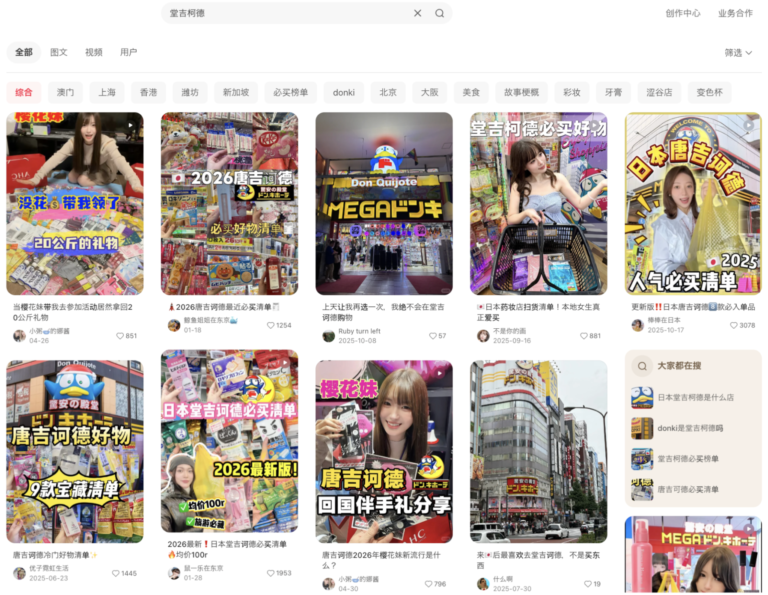Clear the search box with the X icon
The height and width of the screenshot is (595, 768).
click(x=417, y=13)
